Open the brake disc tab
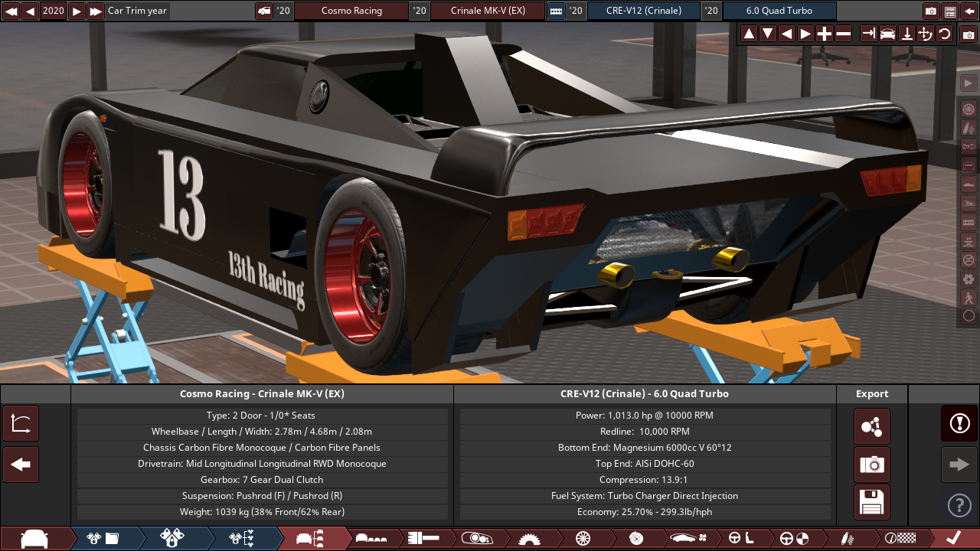The width and height of the screenshot is (980, 551). click(635, 539)
